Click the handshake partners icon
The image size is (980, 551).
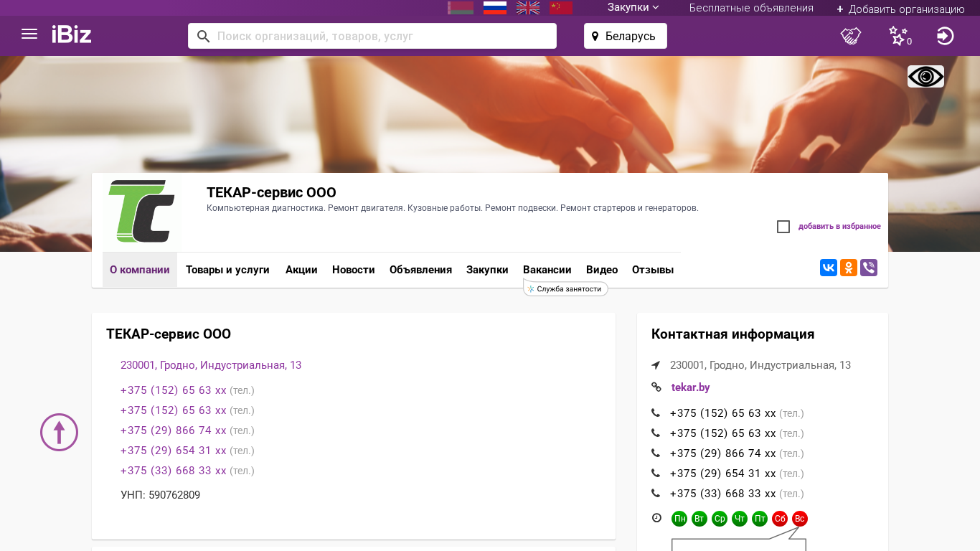(x=851, y=36)
